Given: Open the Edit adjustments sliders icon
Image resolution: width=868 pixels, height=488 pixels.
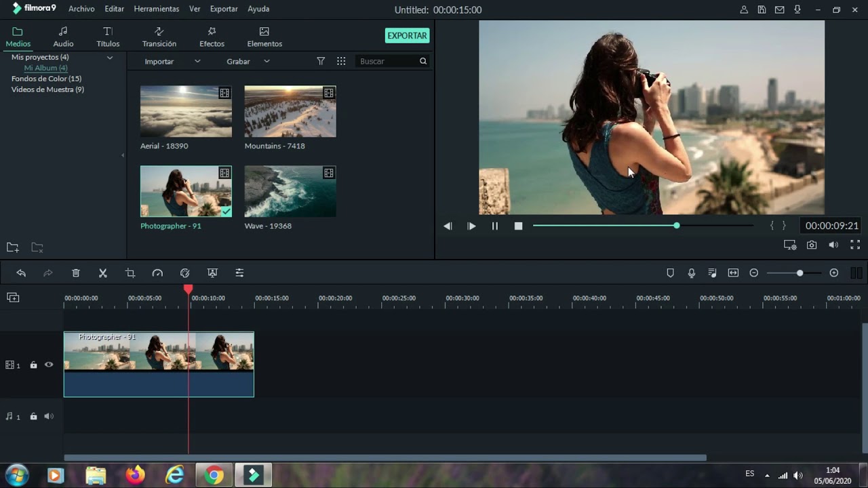Looking at the screenshot, I should pyautogui.click(x=239, y=273).
